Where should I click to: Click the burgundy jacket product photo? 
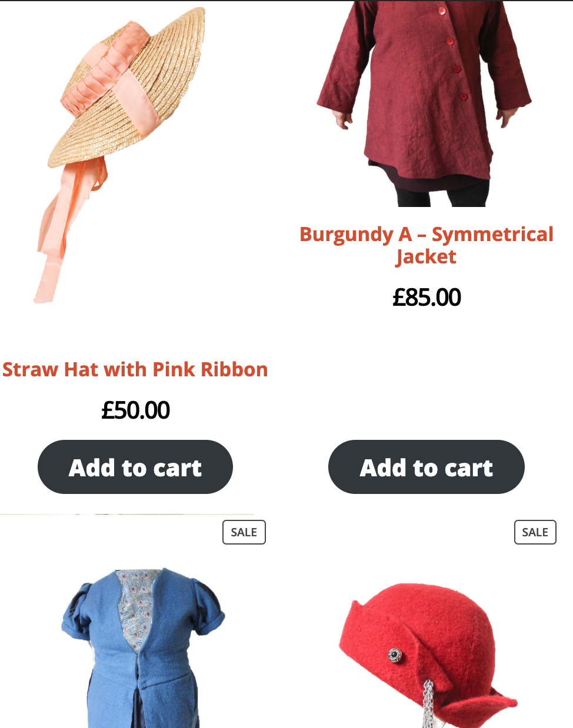(424, 103)
